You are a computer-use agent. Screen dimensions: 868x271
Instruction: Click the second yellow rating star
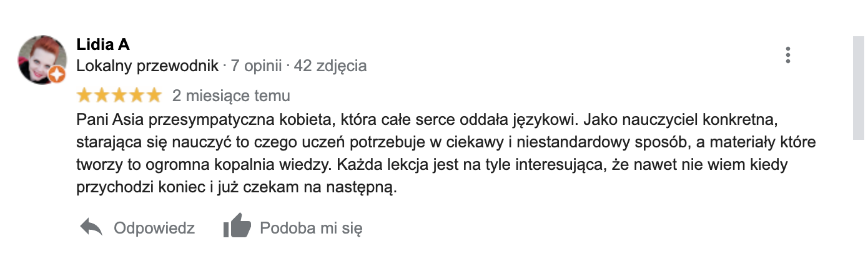pos(102,96)
